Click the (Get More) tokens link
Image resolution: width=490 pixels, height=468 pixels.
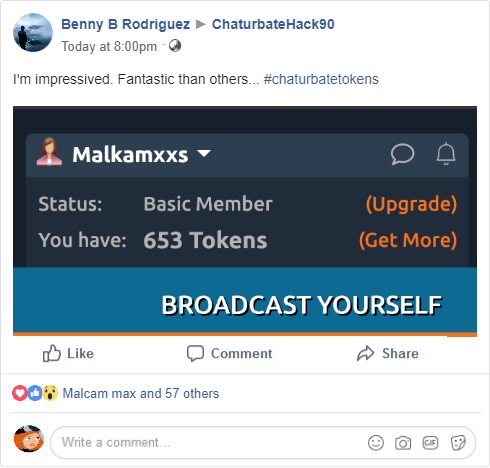(x=408, y=240)
